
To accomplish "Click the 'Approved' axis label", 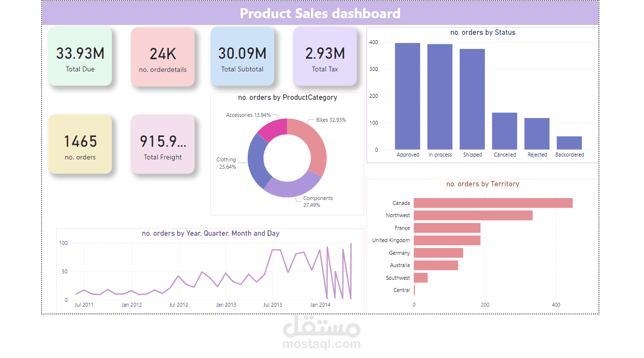I will (x=408, y=155).
